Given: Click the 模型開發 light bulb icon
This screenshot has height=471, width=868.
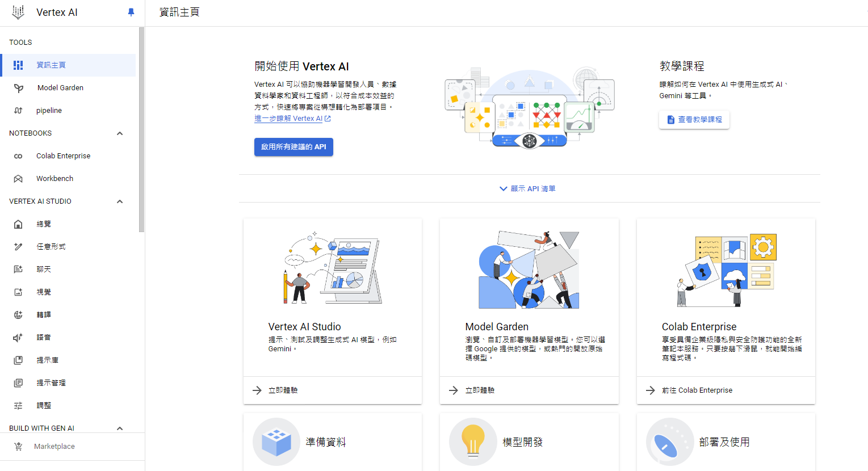Looking at the screenshot, I should [473, 442].
